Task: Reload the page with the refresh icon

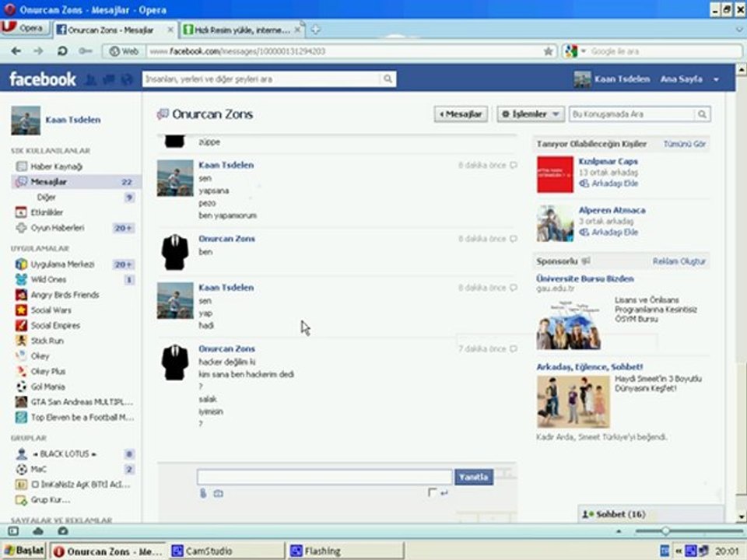Action: coord(62,51)
